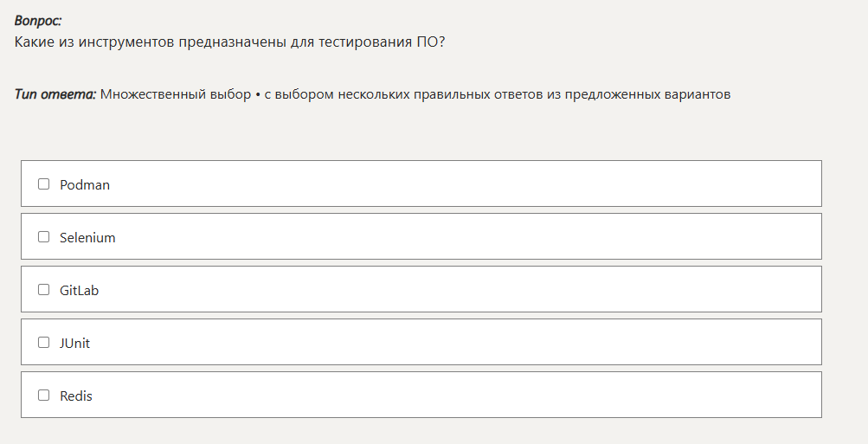Choose the GitLab label text

(x=80, y=291)
